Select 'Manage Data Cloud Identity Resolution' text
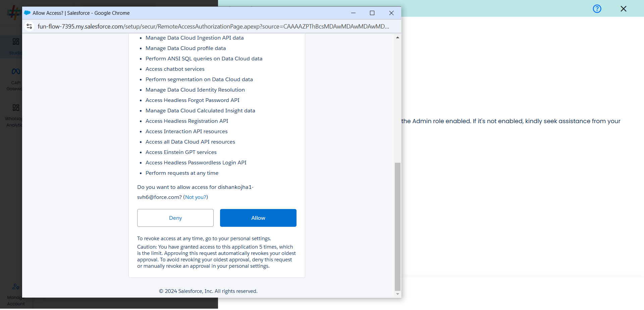This screenshot has width=644, height=310. [x=195, y=90]
